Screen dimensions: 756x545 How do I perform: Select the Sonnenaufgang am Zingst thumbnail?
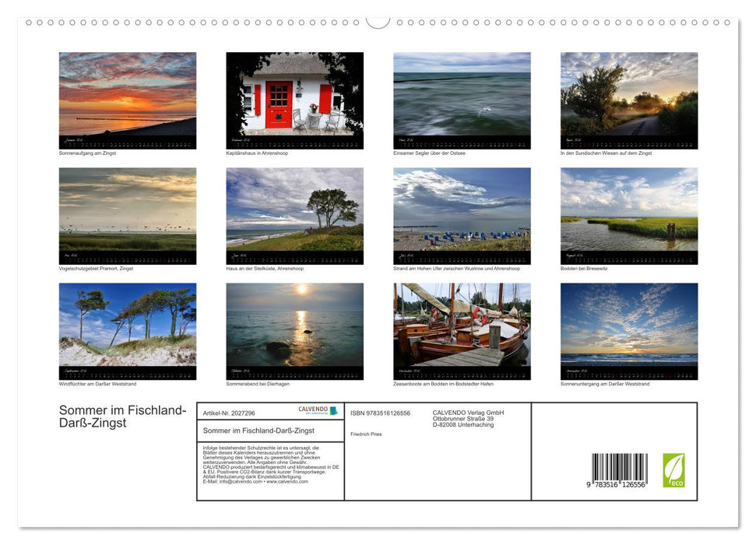click(x=128, y=100)
